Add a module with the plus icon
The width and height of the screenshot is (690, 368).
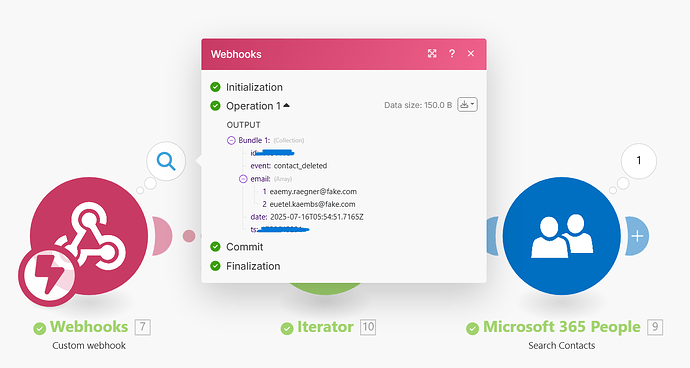click(637, 236)
